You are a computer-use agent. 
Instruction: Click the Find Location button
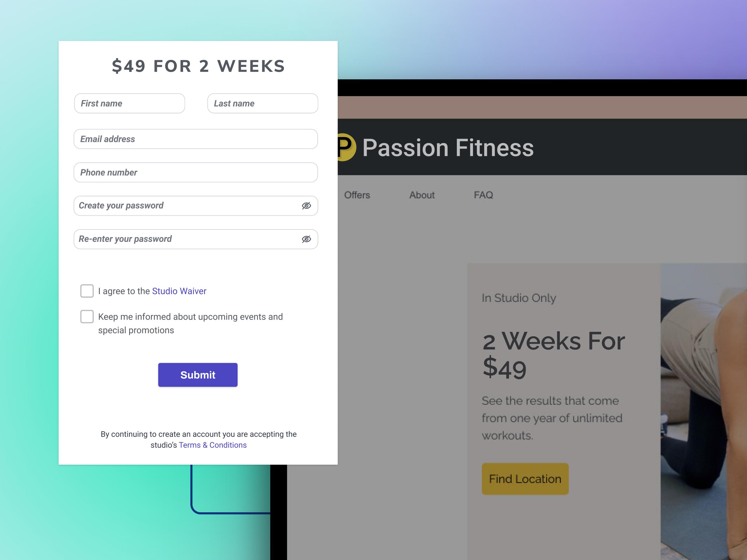click(x=525, y=478)
